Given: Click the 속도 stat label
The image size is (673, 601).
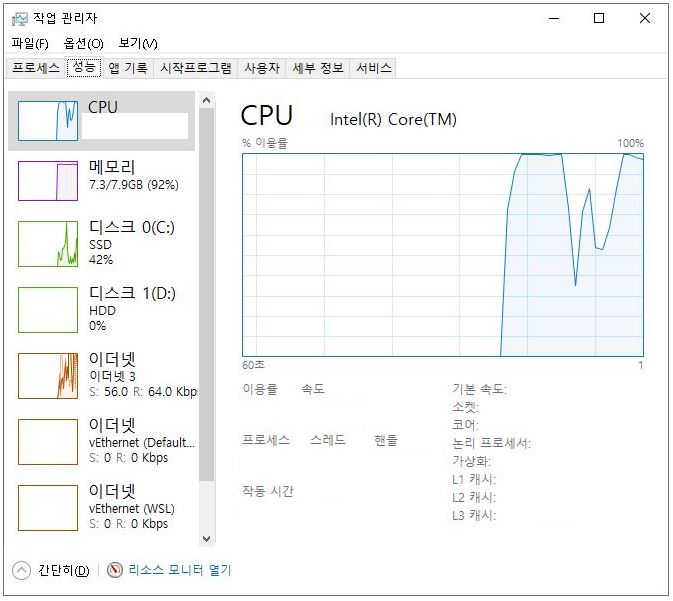Looking at the screenshot, I should [313, 389].
